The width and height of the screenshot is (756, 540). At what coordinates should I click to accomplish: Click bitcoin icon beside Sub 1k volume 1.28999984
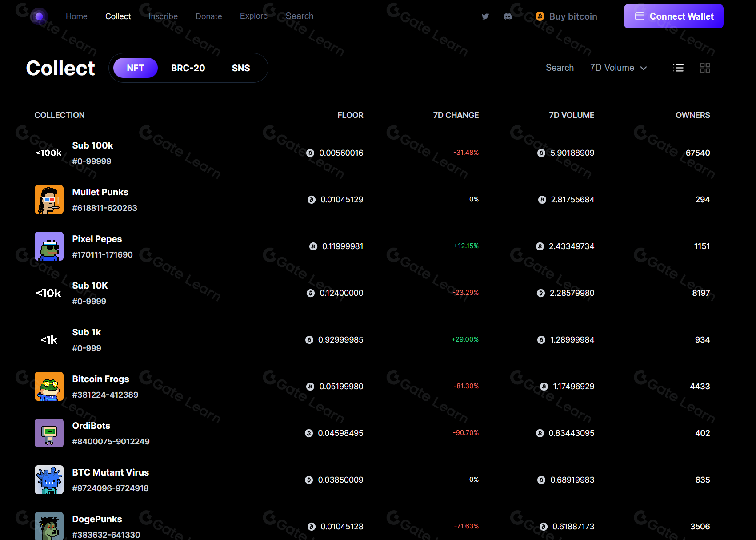click(541, 340)
